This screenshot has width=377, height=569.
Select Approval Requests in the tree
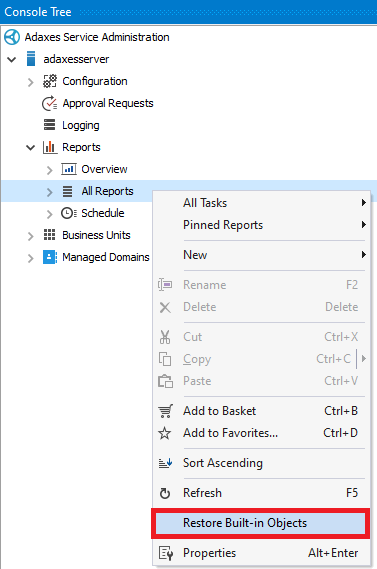pyautogui.click(x=108, y=103)
